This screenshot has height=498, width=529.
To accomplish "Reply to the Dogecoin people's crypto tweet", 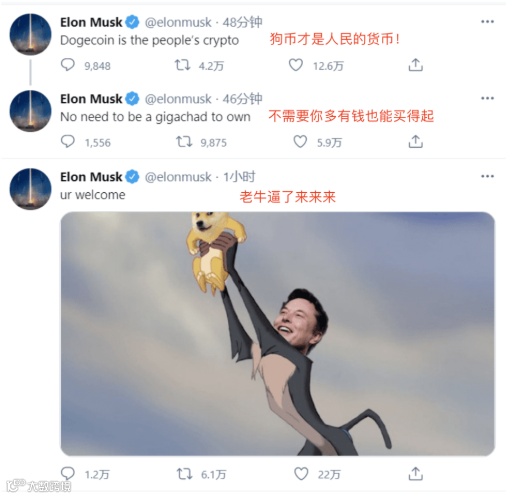I will 67,64.
